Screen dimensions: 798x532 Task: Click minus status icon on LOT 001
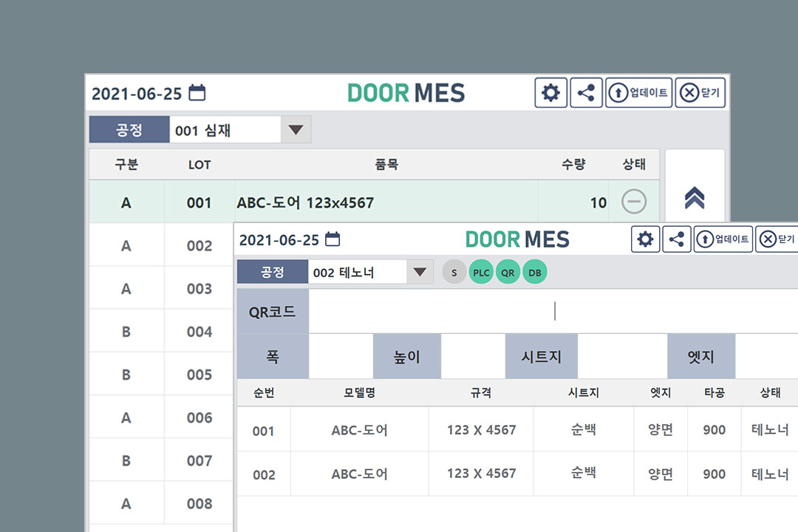tap(634, 202)
